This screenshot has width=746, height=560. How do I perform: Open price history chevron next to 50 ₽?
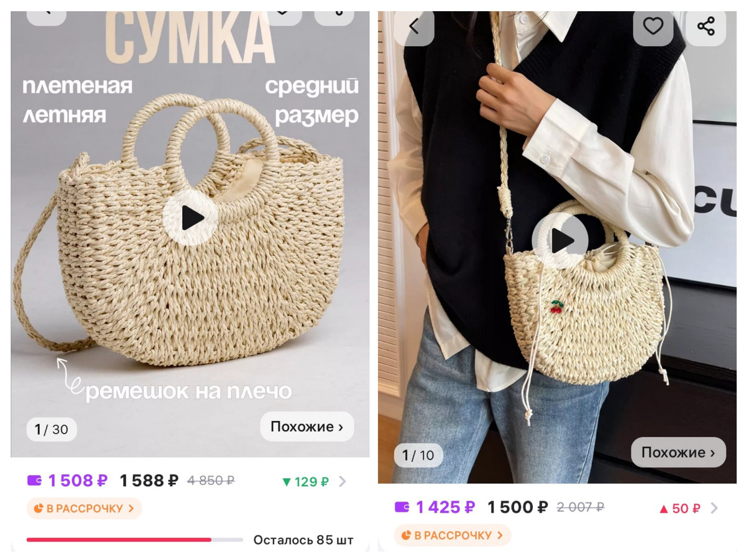714,508
